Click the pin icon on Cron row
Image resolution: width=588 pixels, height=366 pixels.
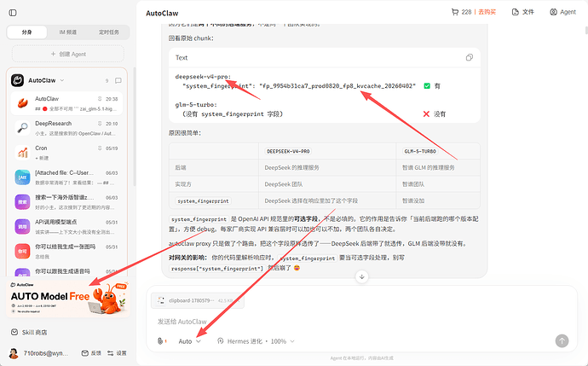[x=100, y=148]
